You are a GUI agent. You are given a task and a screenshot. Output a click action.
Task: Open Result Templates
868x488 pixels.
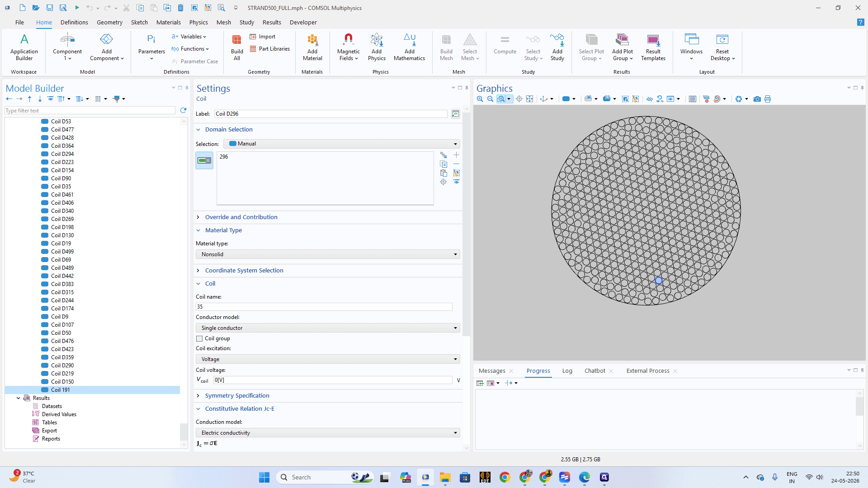[653, 47]
